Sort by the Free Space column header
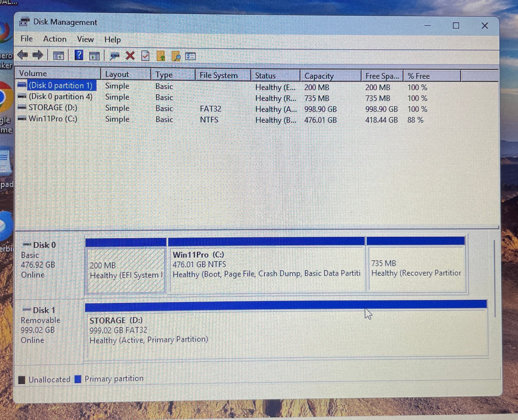This screenshot has height=420, width=518. pos(382,76)
